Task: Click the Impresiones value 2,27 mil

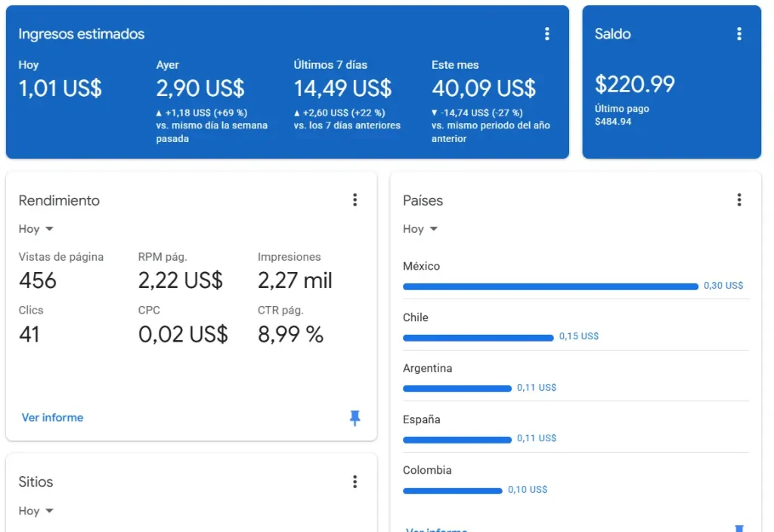Action: (295, 281)
